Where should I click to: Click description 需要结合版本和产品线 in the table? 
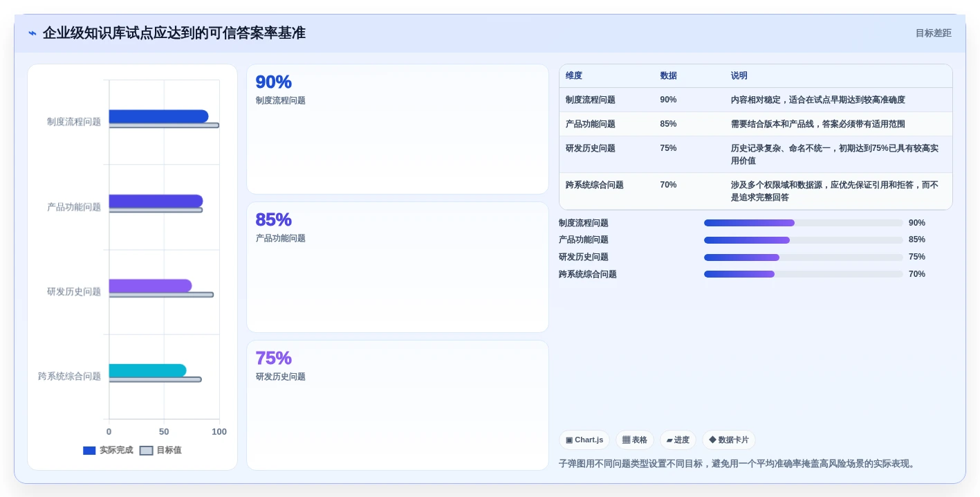click(x=818, y=124)
